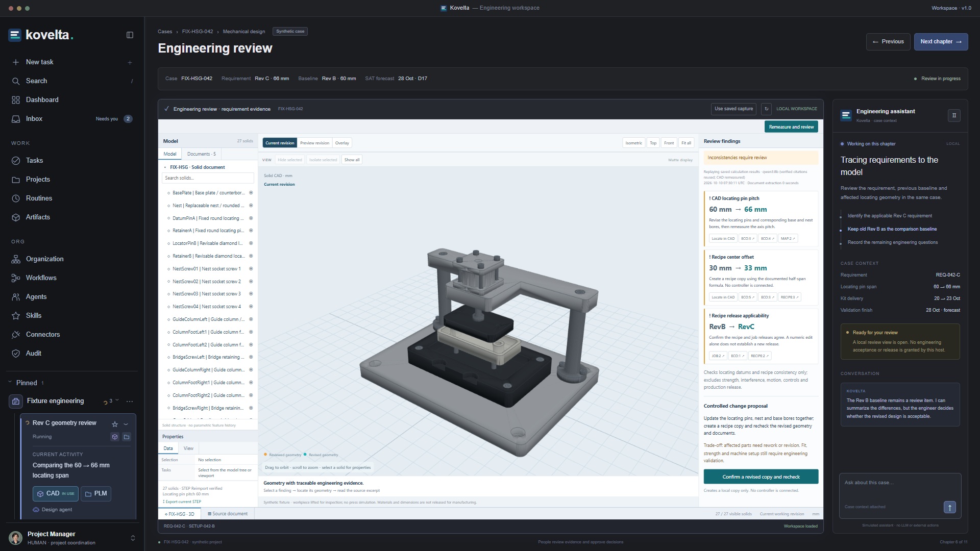This screenshot has width=980, height=551.
Task: Click the plus icon beside New task
Action: point(130,62)
